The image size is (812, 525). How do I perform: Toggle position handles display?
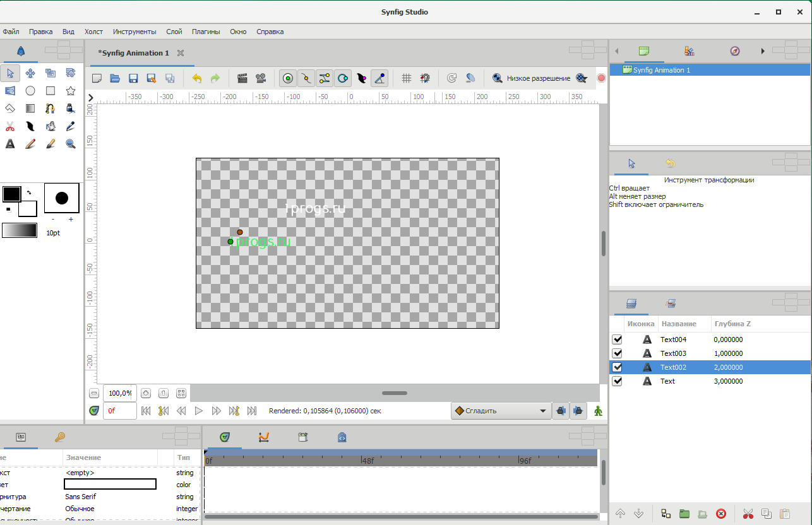click(288, 78)
